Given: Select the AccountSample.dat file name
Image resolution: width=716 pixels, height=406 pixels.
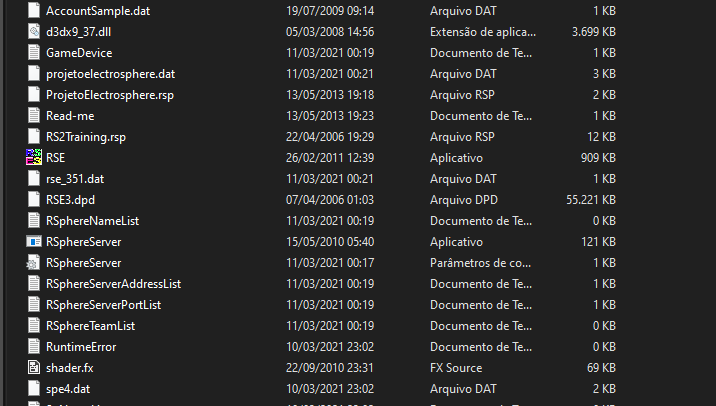Looking at the screenshot, I should point(98,11).
